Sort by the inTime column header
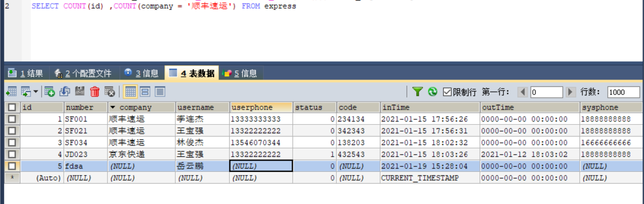The height and width of the screenshot is (204, 644). [430, 107]
